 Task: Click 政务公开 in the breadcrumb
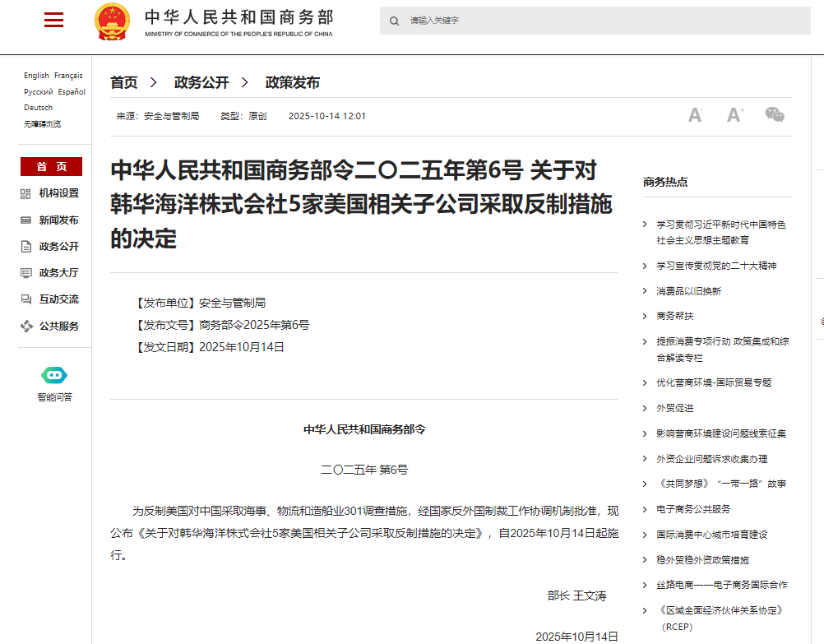point(201,82)
